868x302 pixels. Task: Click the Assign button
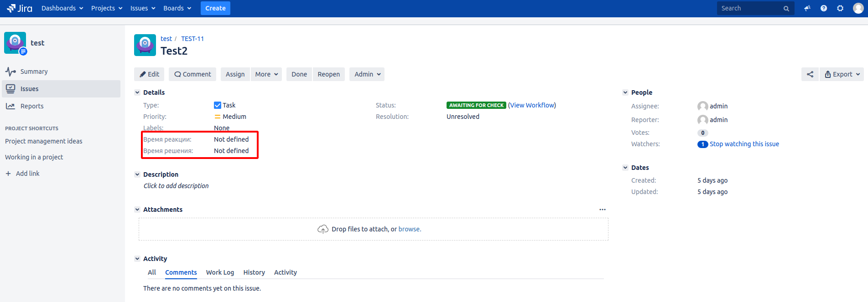235,74
